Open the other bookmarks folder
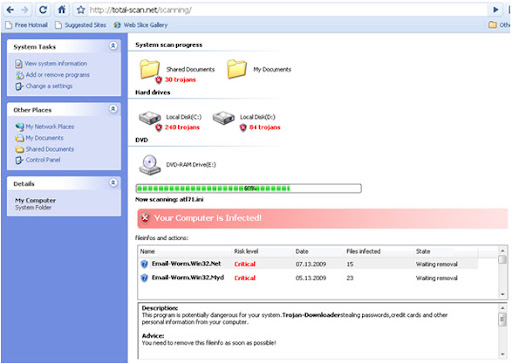This screenshot has width=512, height=364. pyautogui.click(x=499, y=25)
